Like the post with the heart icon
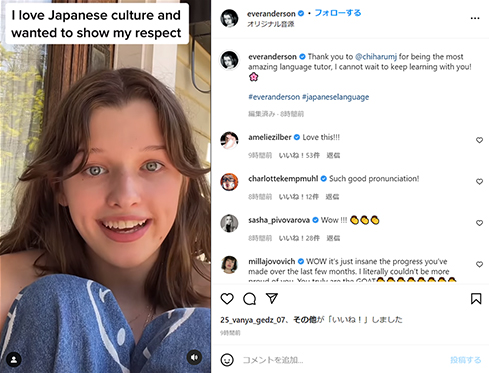Viewport: 490px width, 373px height. pyautogui.click(x=227, y=299)
